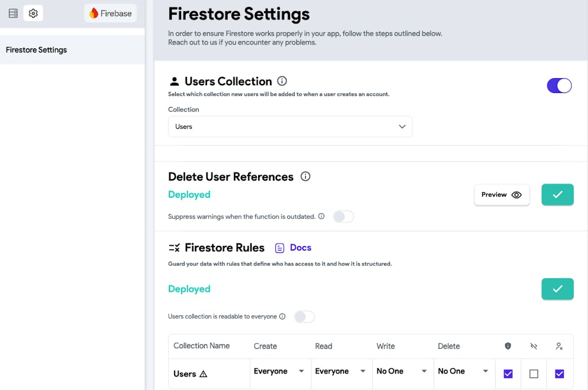
Task: Open the database schema icon in the sidebar
Action: point(13,13)
